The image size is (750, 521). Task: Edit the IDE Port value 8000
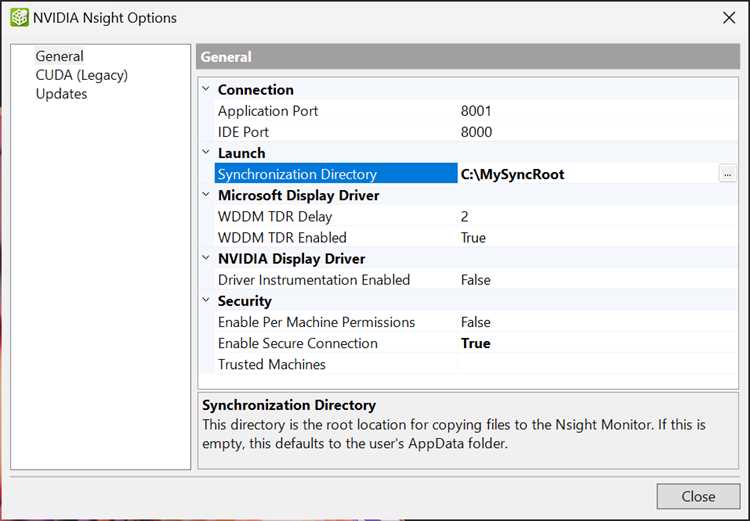click(x=597, y=132)
